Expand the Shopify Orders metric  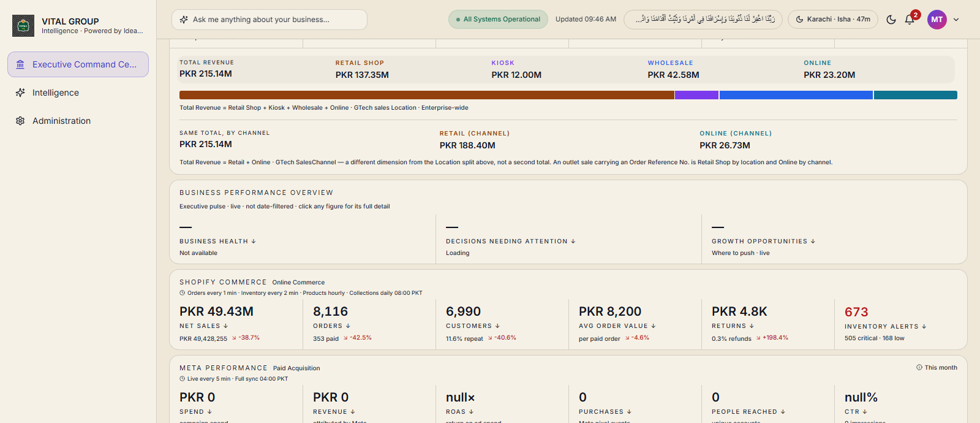(331, 326)
